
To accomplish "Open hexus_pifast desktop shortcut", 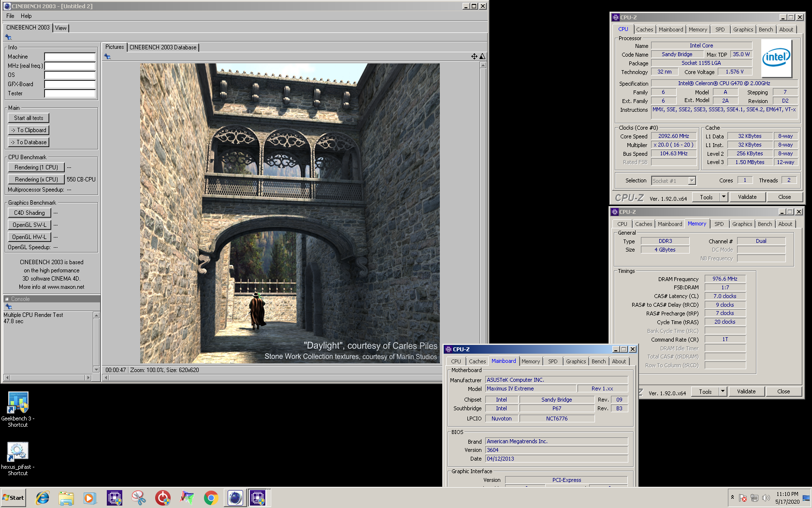I will click(18, 459).
